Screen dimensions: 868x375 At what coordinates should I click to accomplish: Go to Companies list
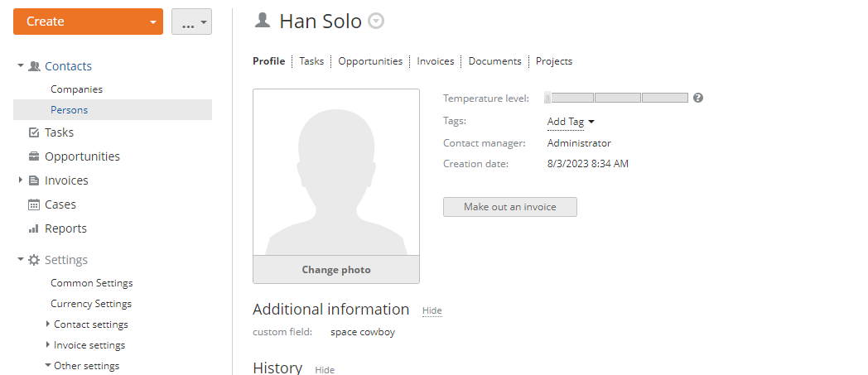76,89
